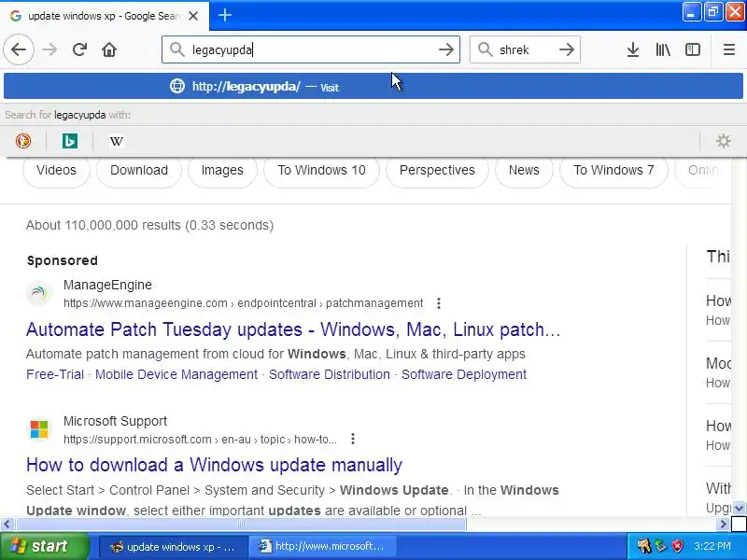The height and width of the screenshot is (560, 747).
Task: Switch to update windows xp taskbar button
Action: pos(174,547)
